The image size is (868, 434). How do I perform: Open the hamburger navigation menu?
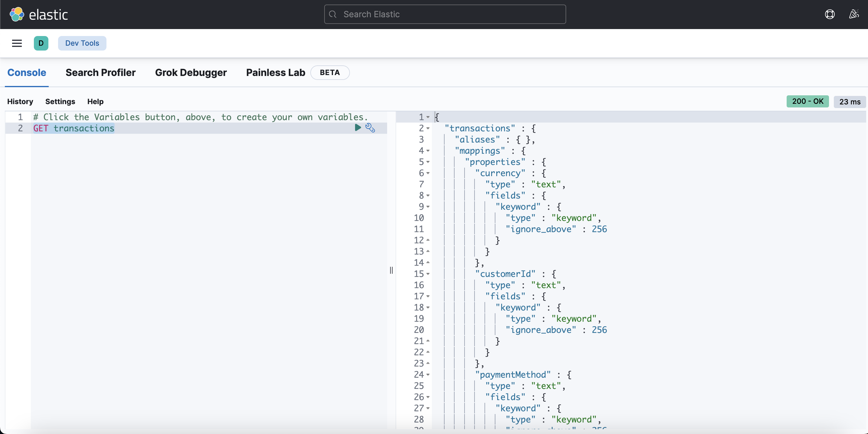pos(17,43)
